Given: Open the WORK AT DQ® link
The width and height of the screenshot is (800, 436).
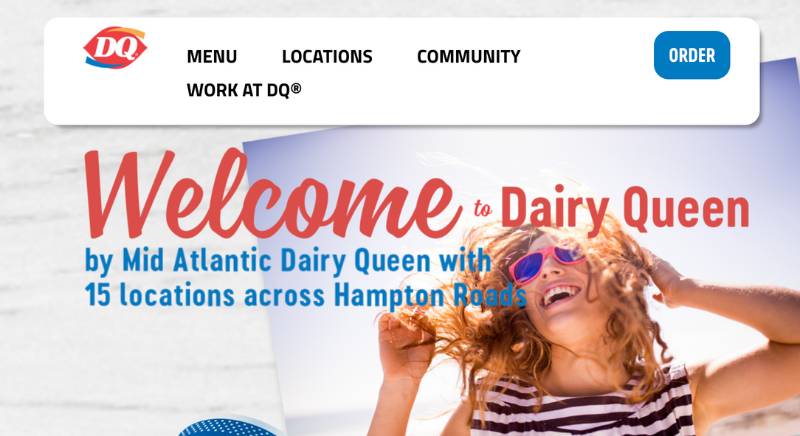Looking at the screenshot, I should click(244, 90).
